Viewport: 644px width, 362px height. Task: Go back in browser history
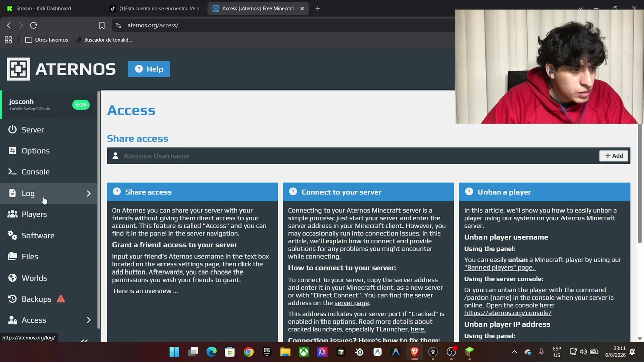coord(9,25)
